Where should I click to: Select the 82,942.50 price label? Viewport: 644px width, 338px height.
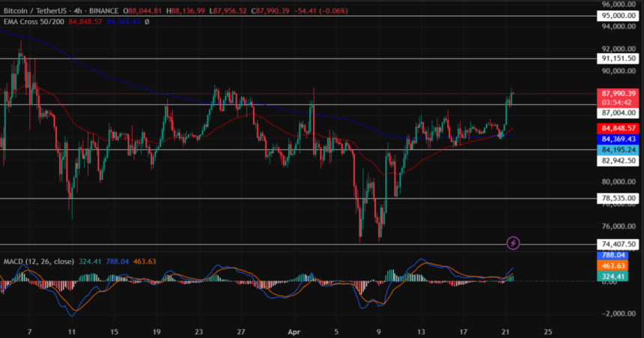(618, 160)
